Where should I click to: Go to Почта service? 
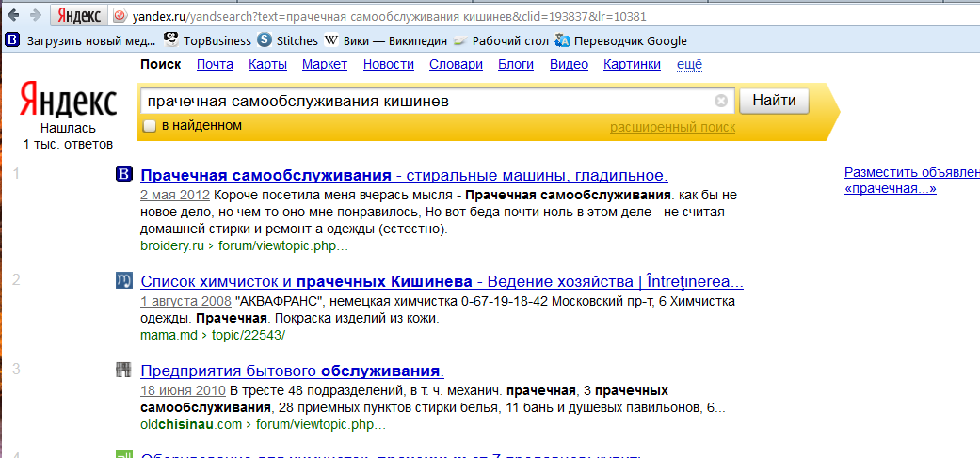[215, 64]
